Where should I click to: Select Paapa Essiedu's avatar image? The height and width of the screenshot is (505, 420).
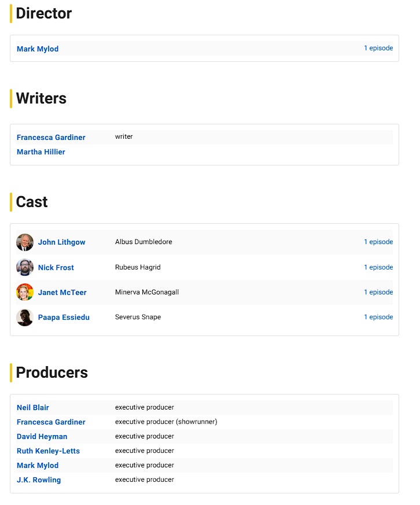[25, 317]
